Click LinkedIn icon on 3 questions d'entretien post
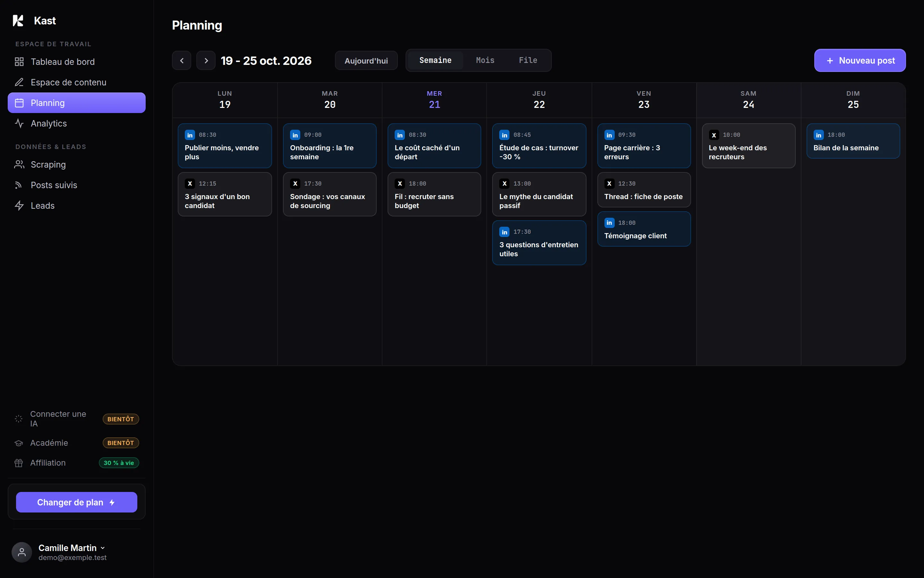This screenshot has width=924, height=578. pyautogui.click(x=504, y=232)
